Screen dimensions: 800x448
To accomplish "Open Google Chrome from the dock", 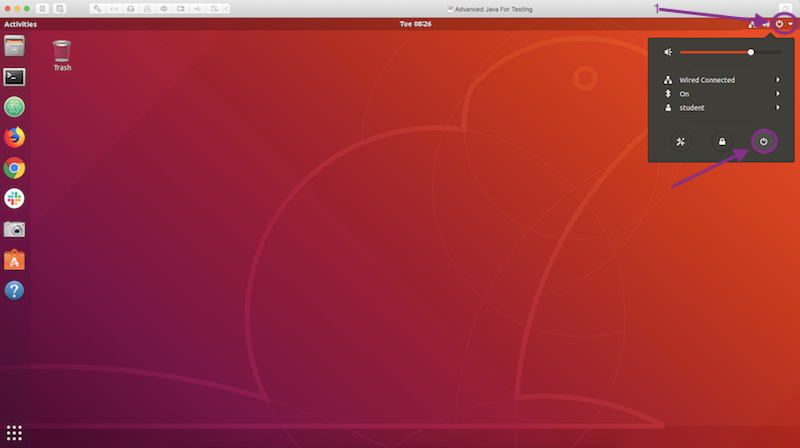I will 14,168.
